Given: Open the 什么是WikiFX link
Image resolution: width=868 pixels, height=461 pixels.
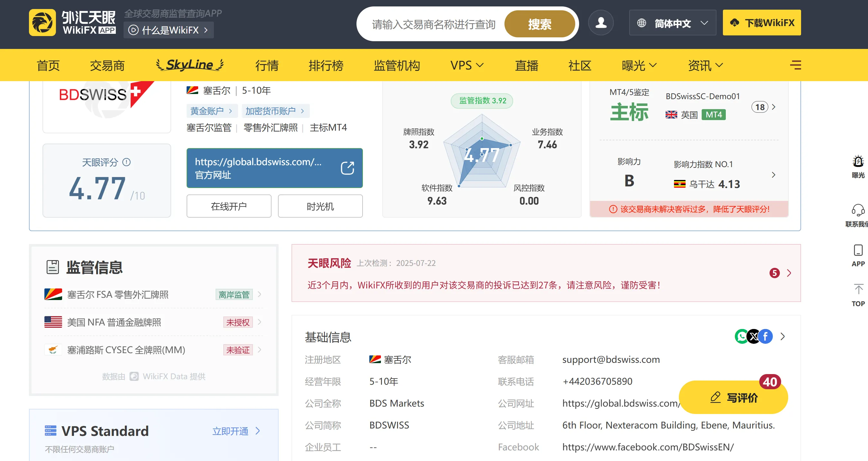Looking at the screenshot, I should point(169,30).
